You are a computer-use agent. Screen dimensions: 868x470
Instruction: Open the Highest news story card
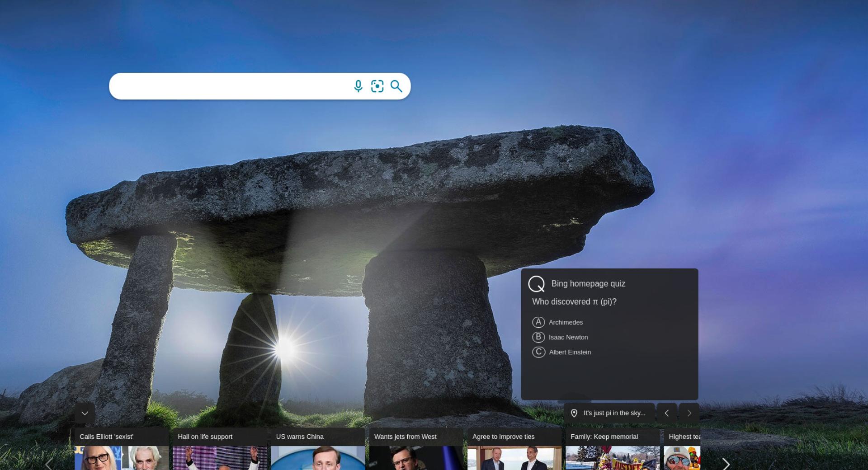click(682, 449)
